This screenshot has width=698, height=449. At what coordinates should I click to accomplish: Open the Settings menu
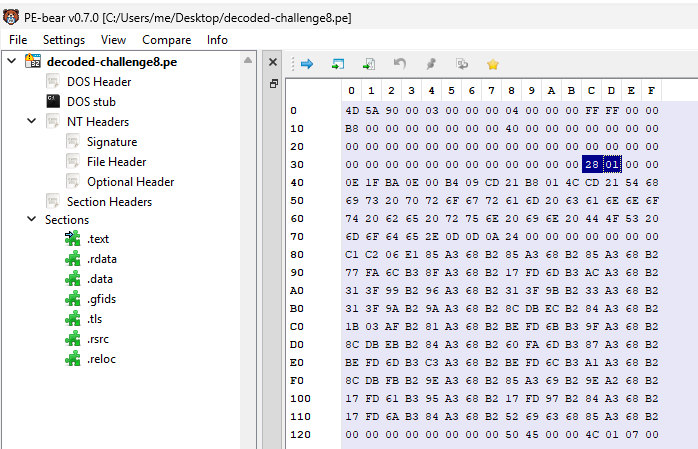point(64,40)
